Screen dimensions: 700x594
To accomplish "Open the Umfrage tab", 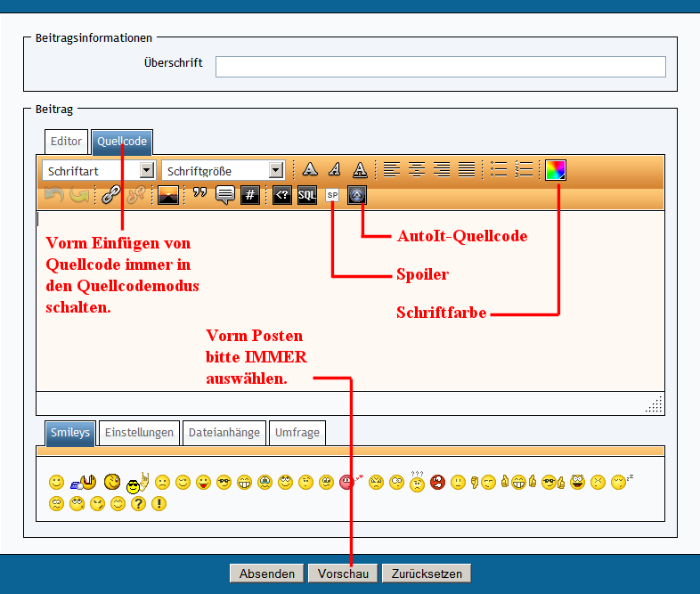I will click(x=297, y=433).
